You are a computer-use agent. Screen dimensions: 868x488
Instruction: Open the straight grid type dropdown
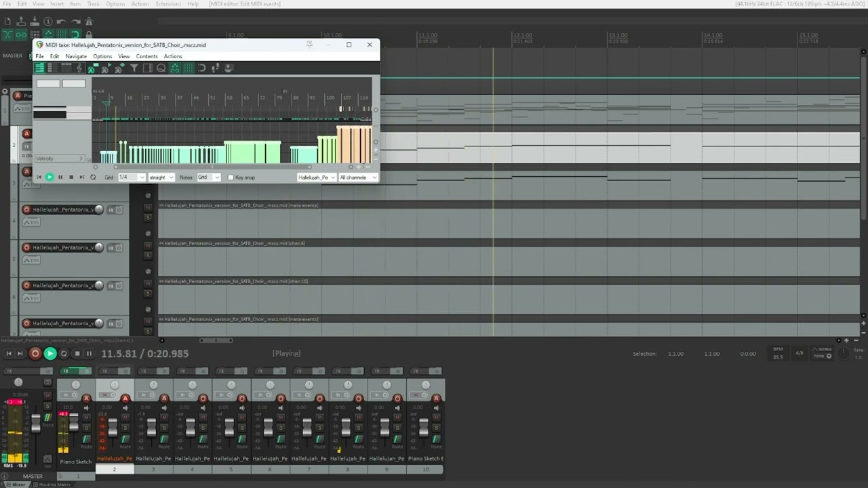(161, 178)
